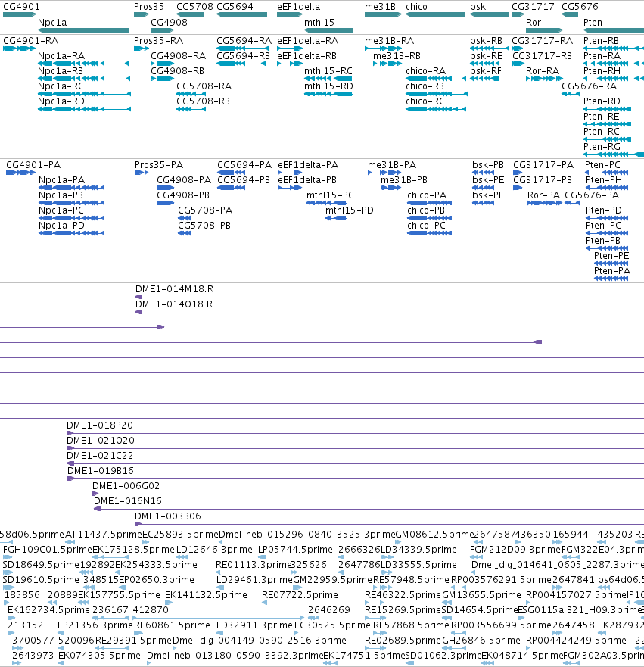Select the CG4901-PA protein label

33,165
